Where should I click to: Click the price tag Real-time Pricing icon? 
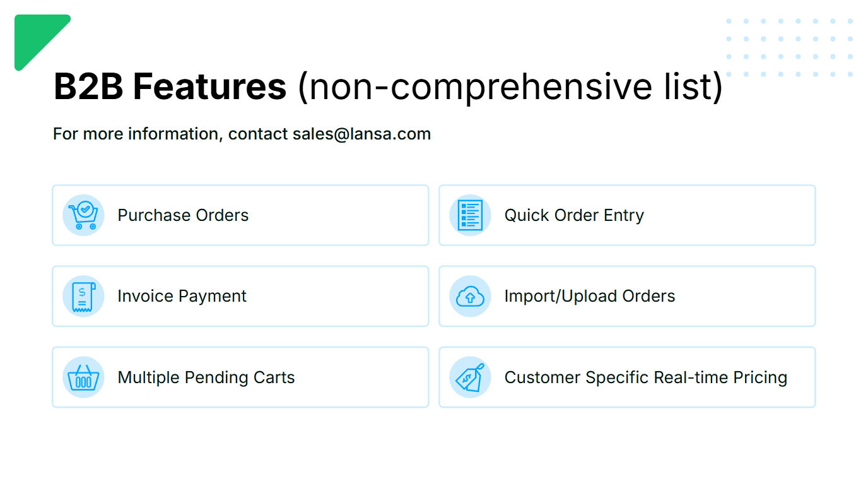[x=470, y=377]
